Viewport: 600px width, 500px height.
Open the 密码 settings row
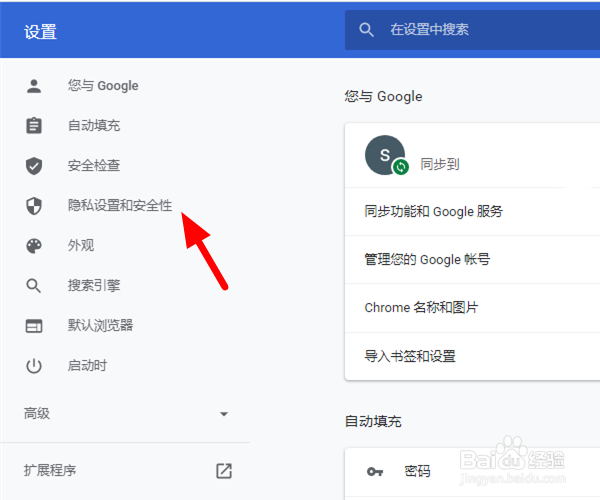[x=473, y=472]
